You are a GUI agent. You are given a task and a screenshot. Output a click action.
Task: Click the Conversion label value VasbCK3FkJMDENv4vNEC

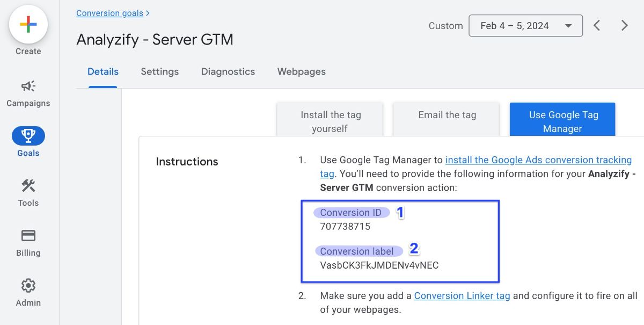pyautogui.click(x=379, y=265)
